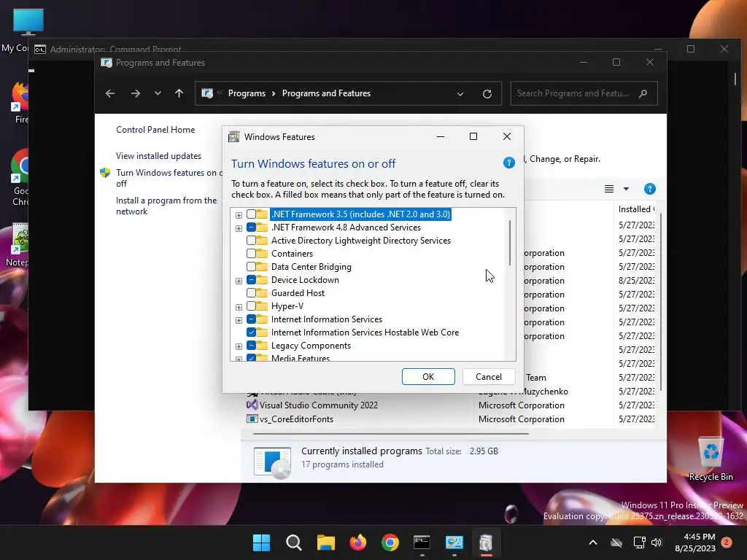Open File Explorer from taskbar
The width and height of the screenshot is (747, 560).
click(326, 542)
